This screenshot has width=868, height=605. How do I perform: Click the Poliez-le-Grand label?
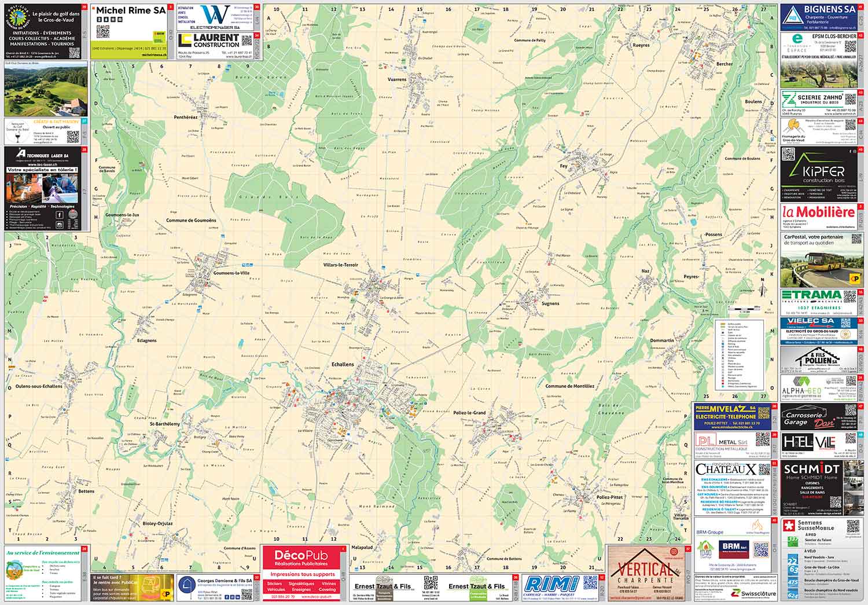[x=470, y=413]
